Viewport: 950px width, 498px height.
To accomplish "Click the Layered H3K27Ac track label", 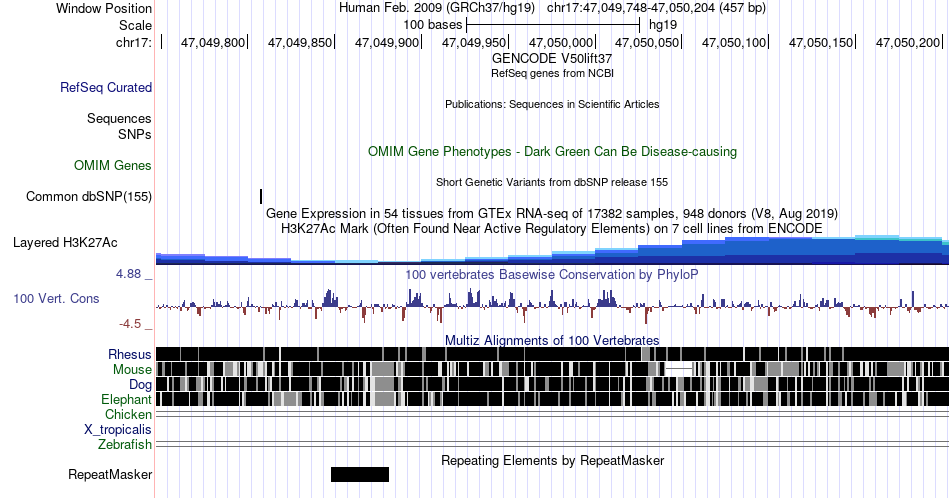I will pos(65,243).
